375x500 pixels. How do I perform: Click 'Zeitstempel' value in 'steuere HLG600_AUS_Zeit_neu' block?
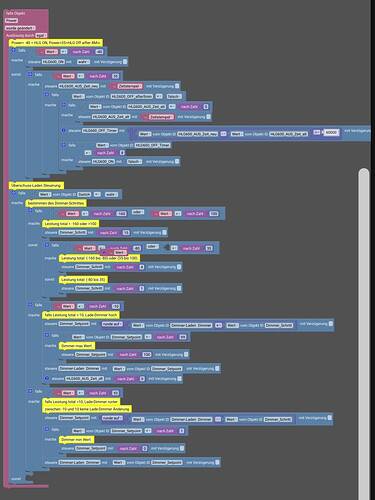coord(130,86)
